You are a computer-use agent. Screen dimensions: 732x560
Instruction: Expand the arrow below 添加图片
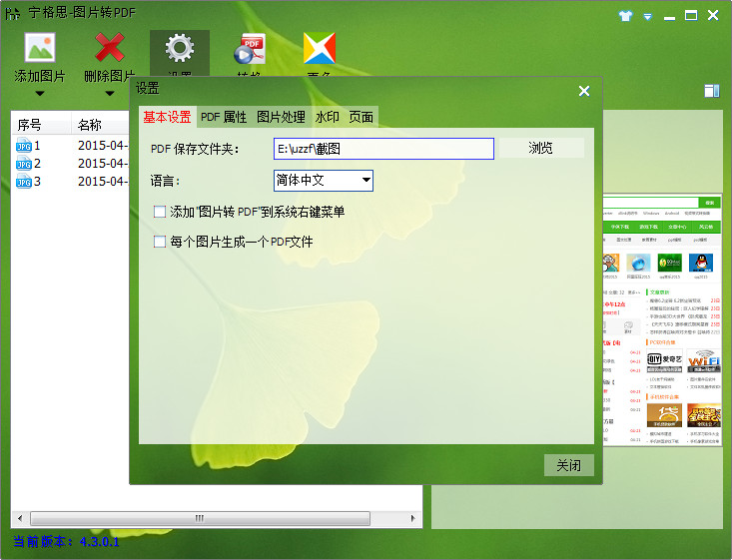[39, 96]
